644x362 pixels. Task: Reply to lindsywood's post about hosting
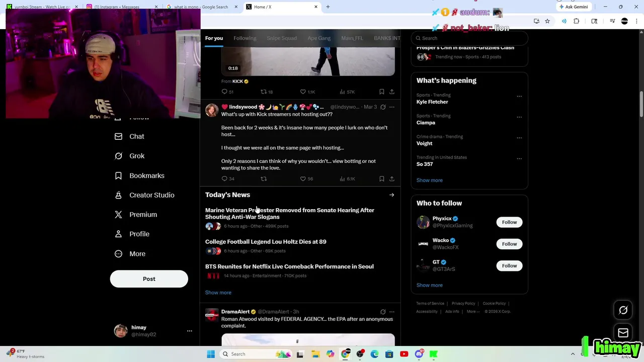coord(224,178)
